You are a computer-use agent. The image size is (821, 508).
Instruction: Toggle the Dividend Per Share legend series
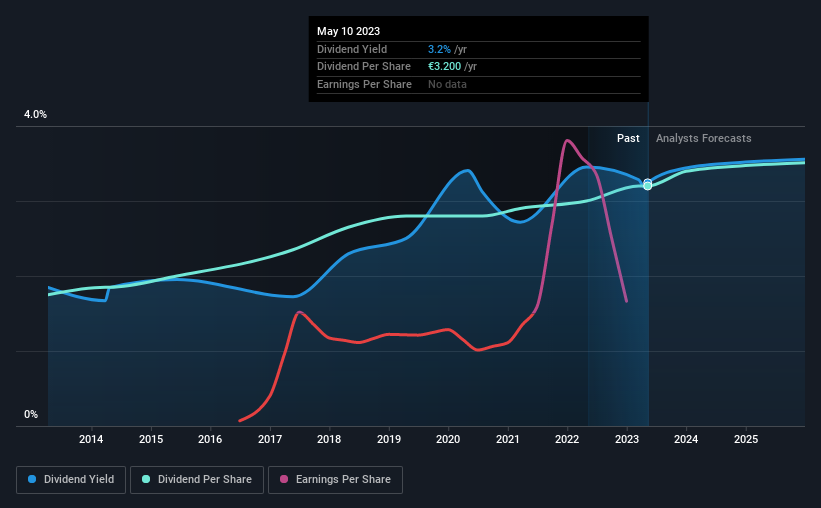[197, 479]
